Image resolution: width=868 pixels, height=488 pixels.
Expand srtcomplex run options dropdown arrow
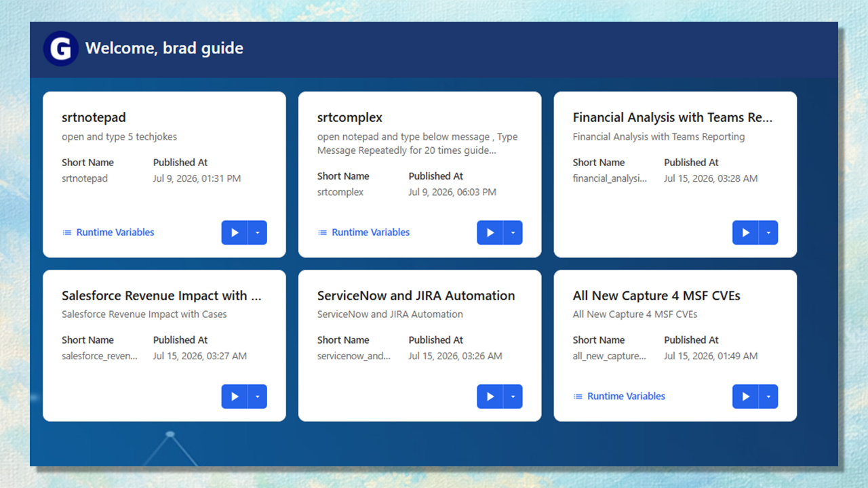pyautogui.click(x=513, y=232)
